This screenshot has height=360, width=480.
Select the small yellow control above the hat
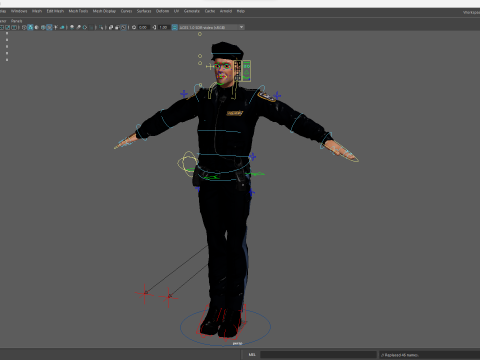pos(200,34)
